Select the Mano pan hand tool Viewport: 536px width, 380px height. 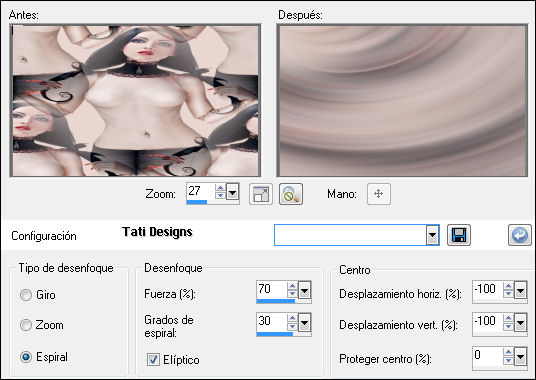(x=379, y=194)
